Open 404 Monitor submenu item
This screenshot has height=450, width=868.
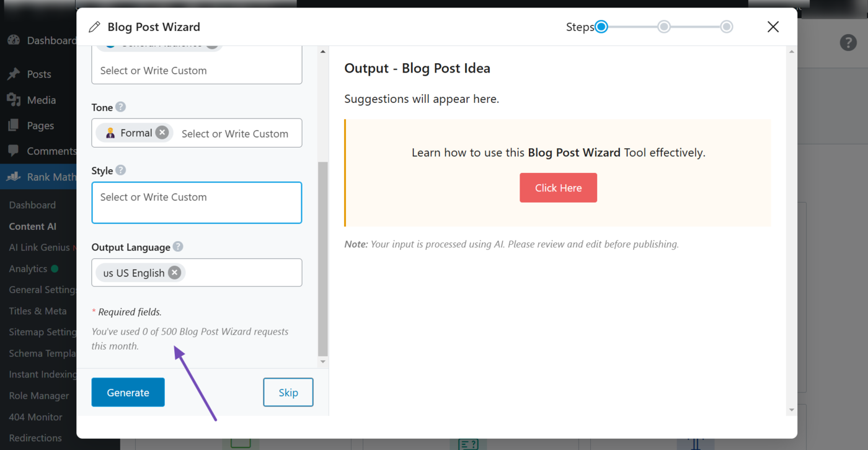[35, 417]
